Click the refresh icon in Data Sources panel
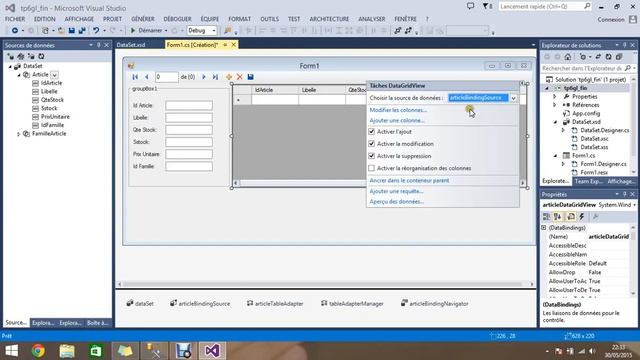Screen dimensions: 640x360 41,57
